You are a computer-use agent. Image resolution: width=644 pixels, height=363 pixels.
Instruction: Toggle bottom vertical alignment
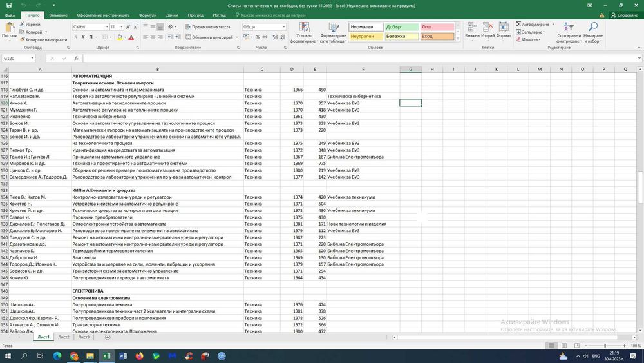[160, 26]
